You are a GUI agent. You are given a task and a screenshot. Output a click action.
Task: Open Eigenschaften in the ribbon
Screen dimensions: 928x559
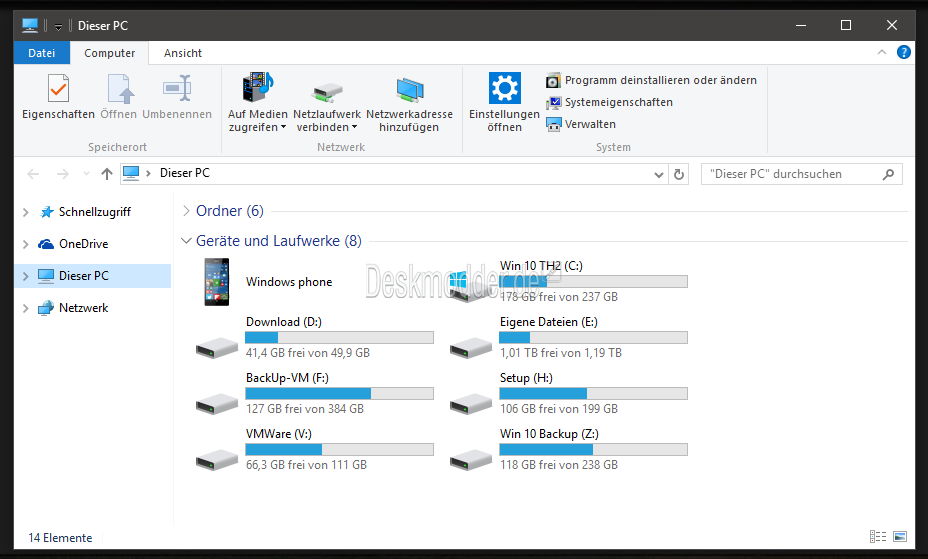(x=58, y=96)
